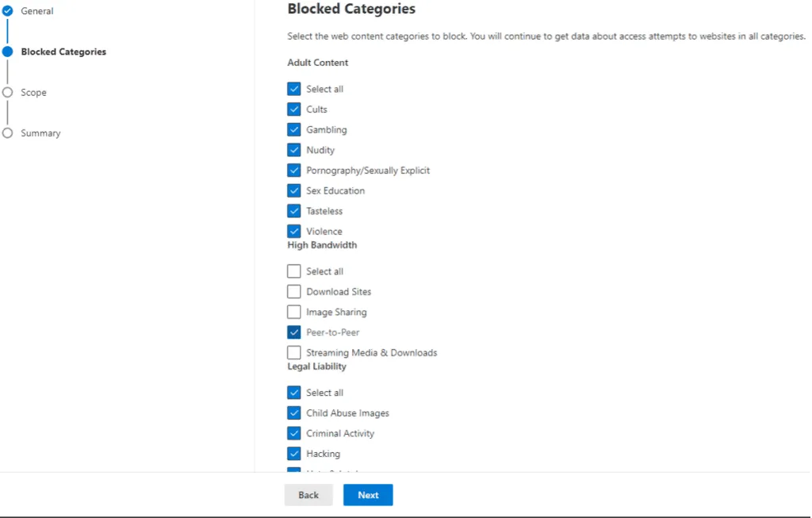Go back to the General step
The image size is (812, 518).
35,10
